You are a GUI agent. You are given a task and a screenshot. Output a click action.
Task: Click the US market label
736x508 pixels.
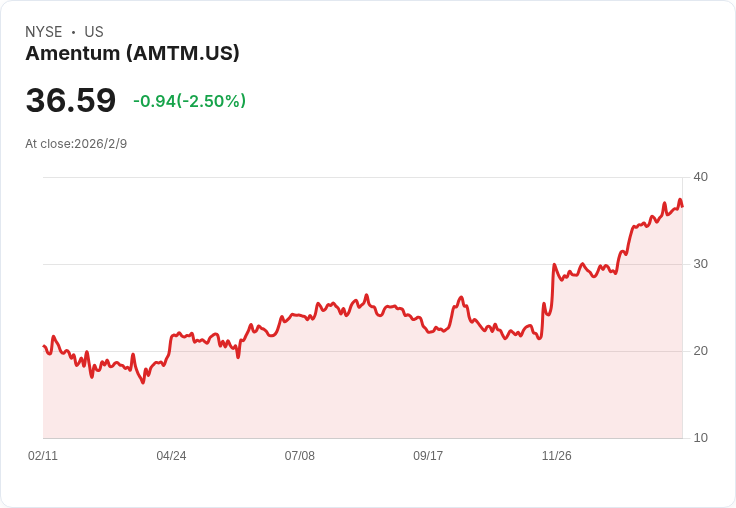pyautogui.click(x=94, y=32)
